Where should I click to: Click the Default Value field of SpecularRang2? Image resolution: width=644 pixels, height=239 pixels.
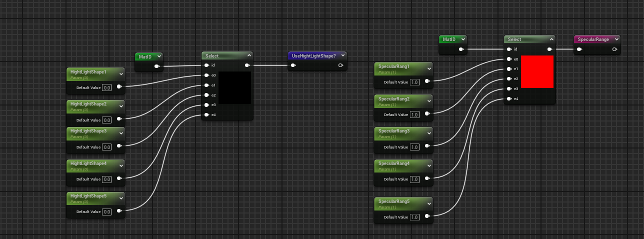414,114
